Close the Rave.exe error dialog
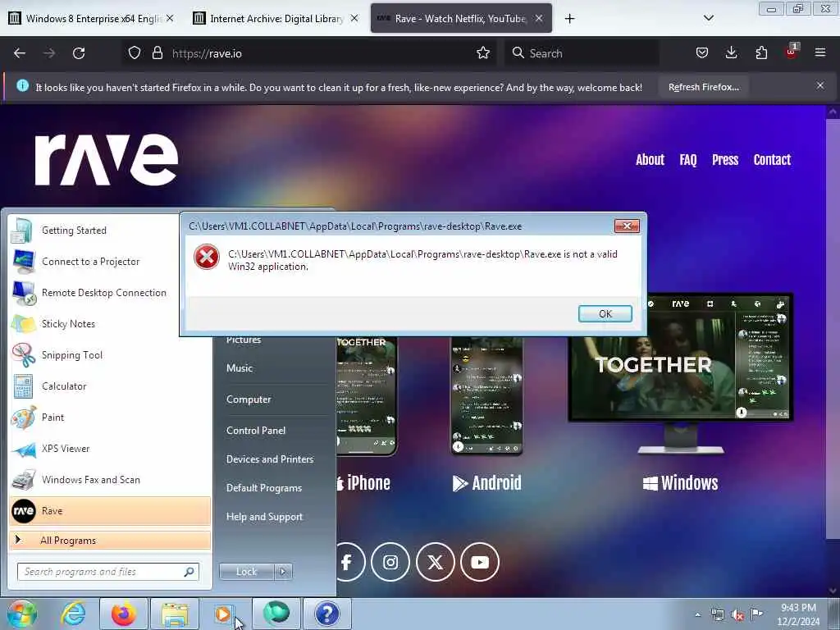This screenshot has height=630, width=840. [x=627, y=226]
